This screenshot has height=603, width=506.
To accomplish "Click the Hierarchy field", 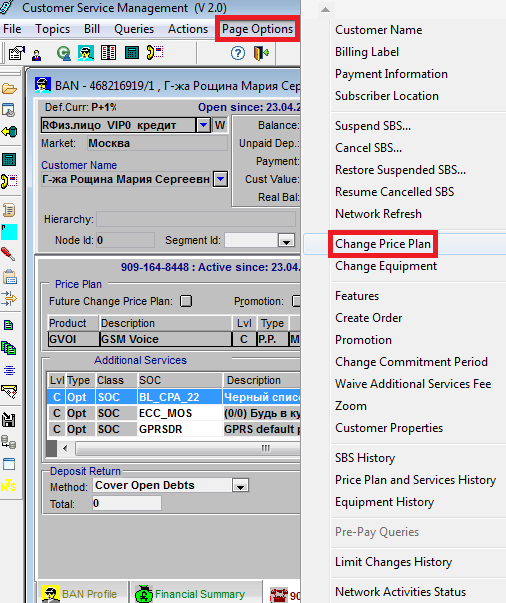I will tap(196, 220).
